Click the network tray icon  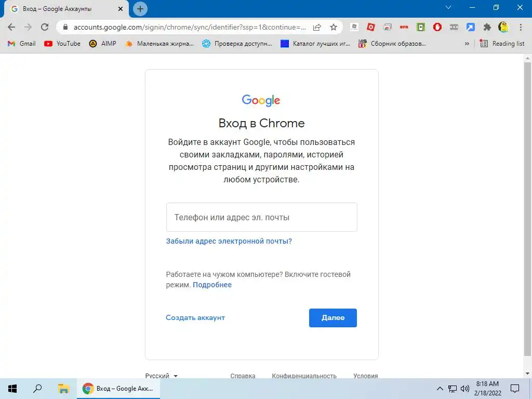453,389
